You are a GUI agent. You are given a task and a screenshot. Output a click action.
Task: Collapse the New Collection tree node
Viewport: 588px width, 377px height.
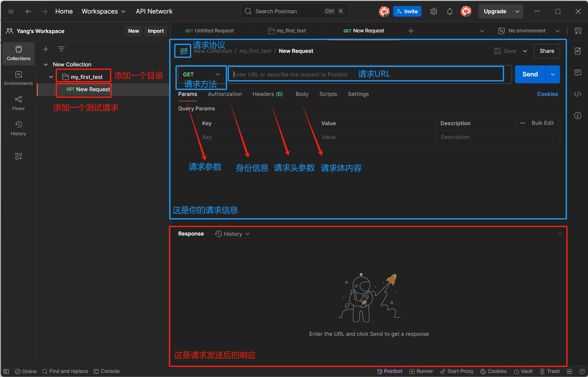(46, 64)
